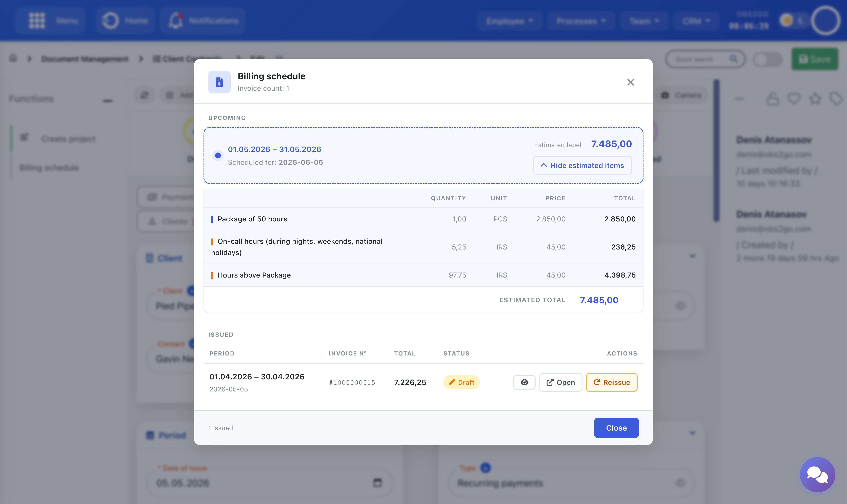The image size is (847, 504).
Task: Open the Employee dropdown menu
Action: tap(509, 21)
